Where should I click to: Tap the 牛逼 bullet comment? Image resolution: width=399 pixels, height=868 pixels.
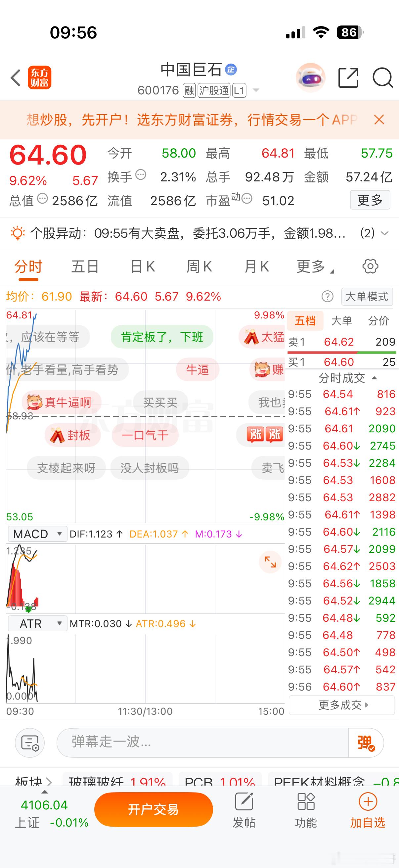tap(198, 370)
